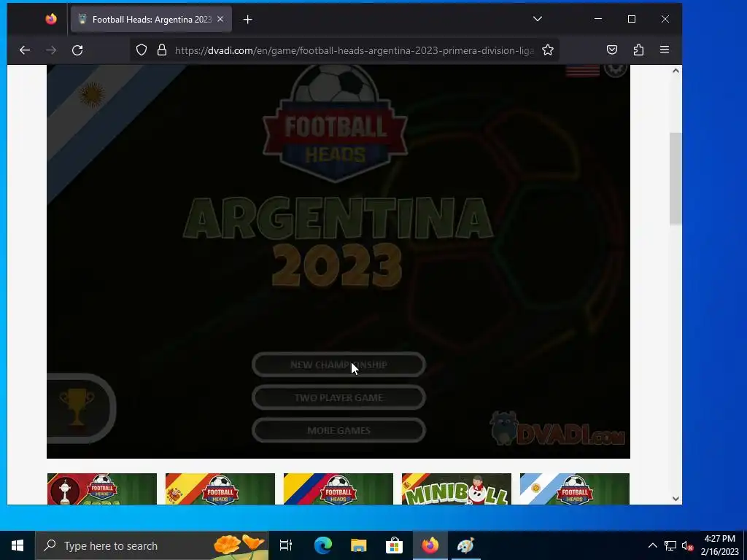Open the tracking protection shield
Viewport: 747px width, 560px height.
(x=142, y=50)
